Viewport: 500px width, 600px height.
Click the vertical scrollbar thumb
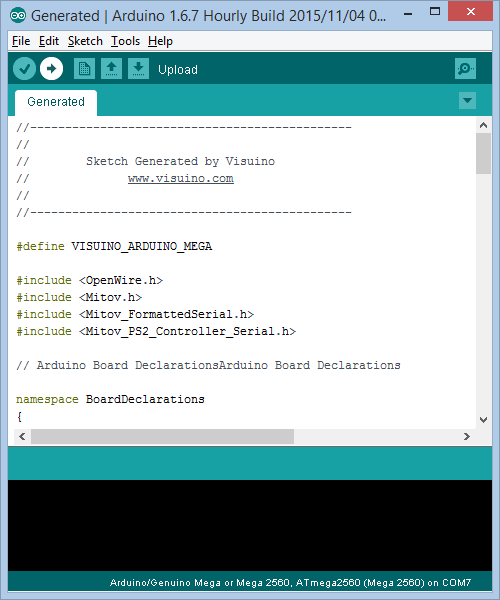(x=484, y=153)
